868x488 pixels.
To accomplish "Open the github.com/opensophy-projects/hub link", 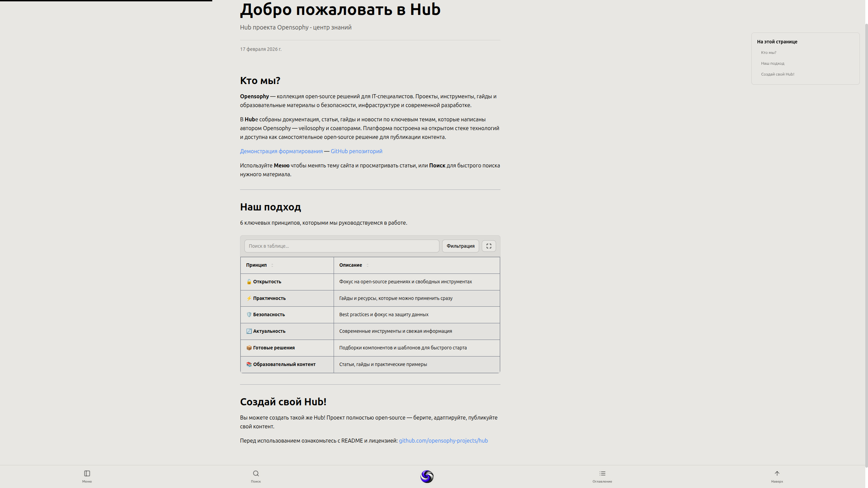I will click(x=443, y=440).
